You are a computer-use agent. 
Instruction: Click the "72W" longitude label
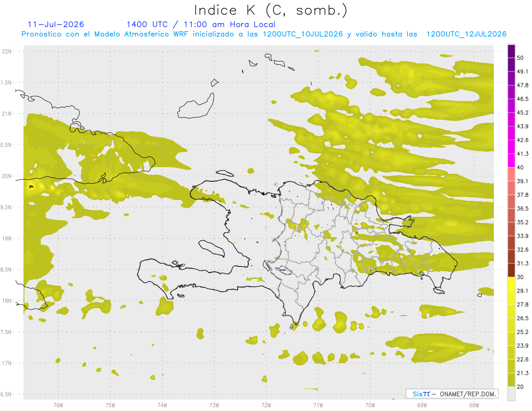266,405
